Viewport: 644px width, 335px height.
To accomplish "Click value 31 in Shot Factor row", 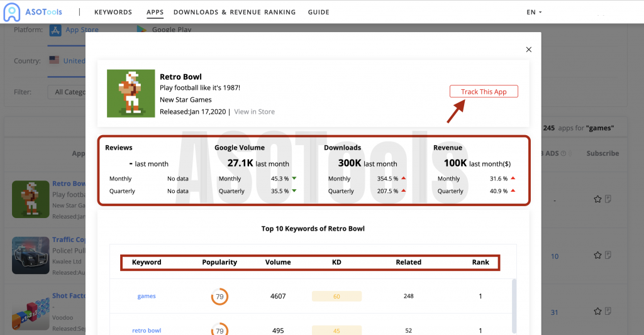I will (555, 312).
